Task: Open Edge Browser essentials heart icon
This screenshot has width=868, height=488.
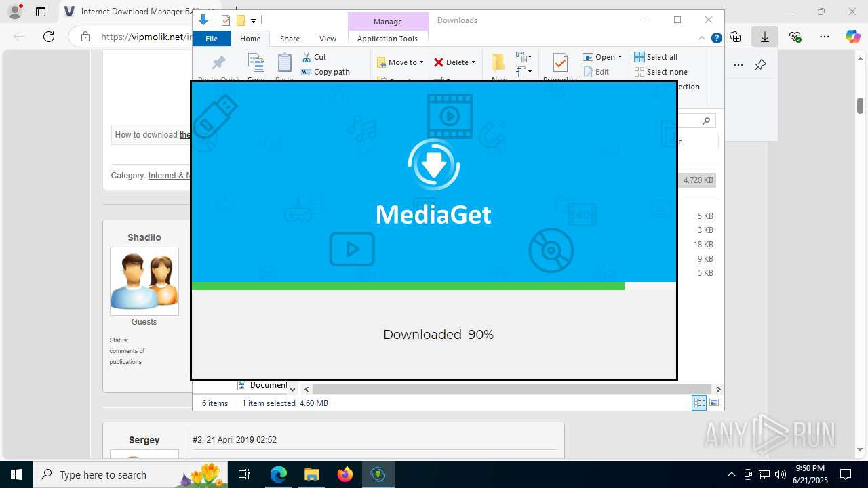Action: tap(795, 37)
